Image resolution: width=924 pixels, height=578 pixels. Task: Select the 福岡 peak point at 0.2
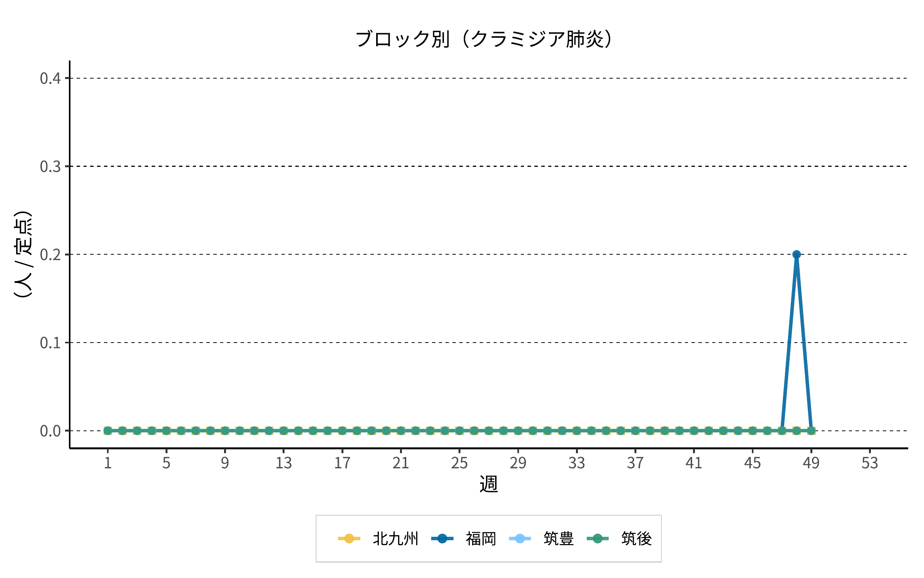[x=797, y=254]
